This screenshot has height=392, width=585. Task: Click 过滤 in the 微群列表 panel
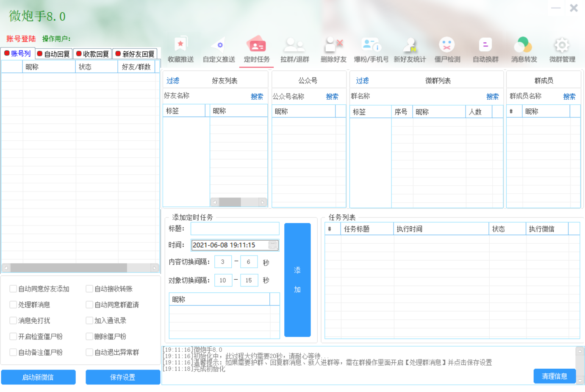pos(362,81)
